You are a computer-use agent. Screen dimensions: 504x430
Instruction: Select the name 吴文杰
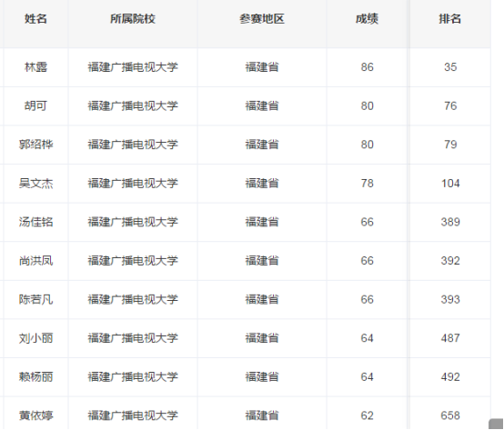35,184
